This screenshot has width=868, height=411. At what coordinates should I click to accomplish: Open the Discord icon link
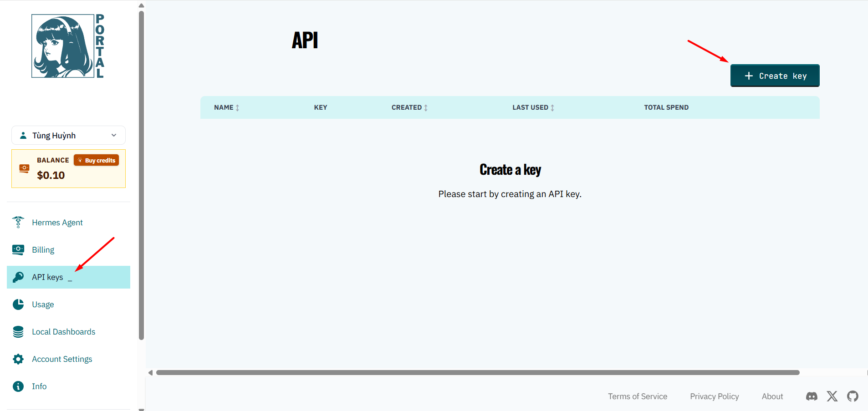pos(812,396)
